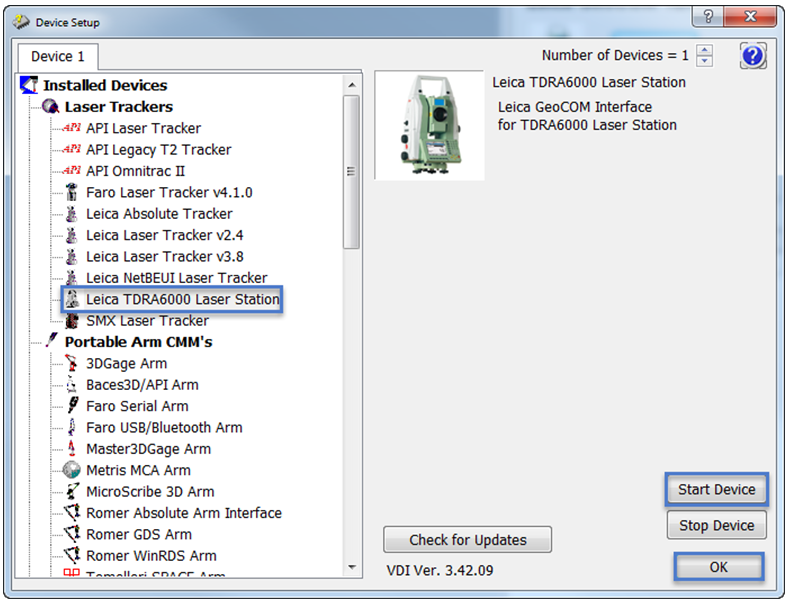The image size is (788, 601).
Task: Select the Faro Laser Tracker v4.1.0 label
Action: point(169,192)
